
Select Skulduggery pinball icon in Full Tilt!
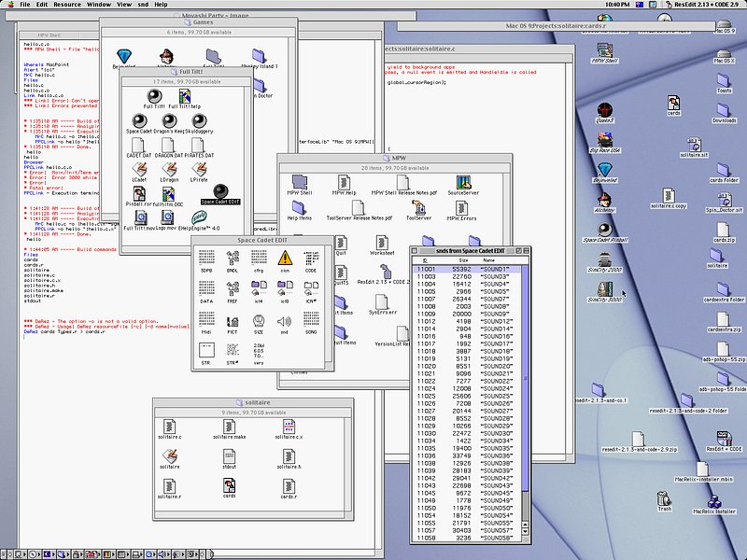199,121
